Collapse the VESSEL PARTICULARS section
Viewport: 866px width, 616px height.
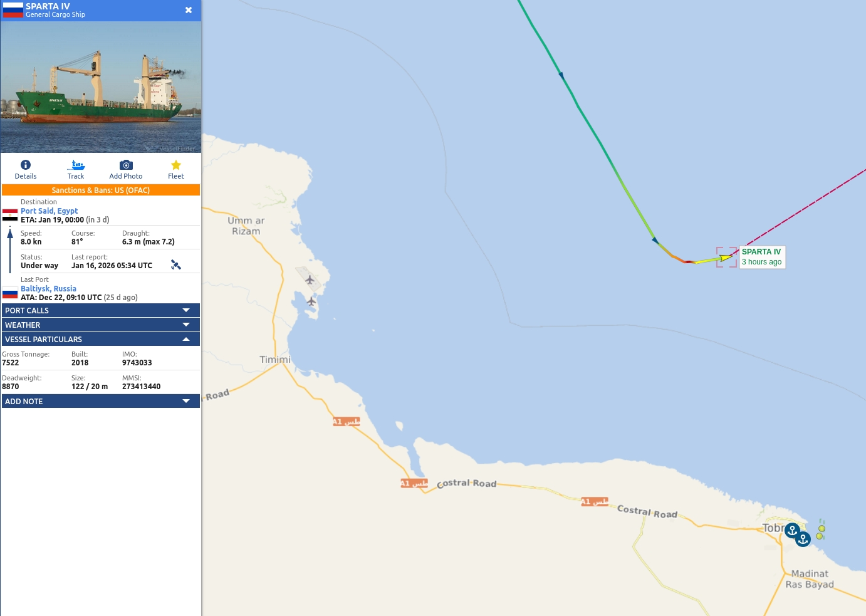tap(101, 339)
